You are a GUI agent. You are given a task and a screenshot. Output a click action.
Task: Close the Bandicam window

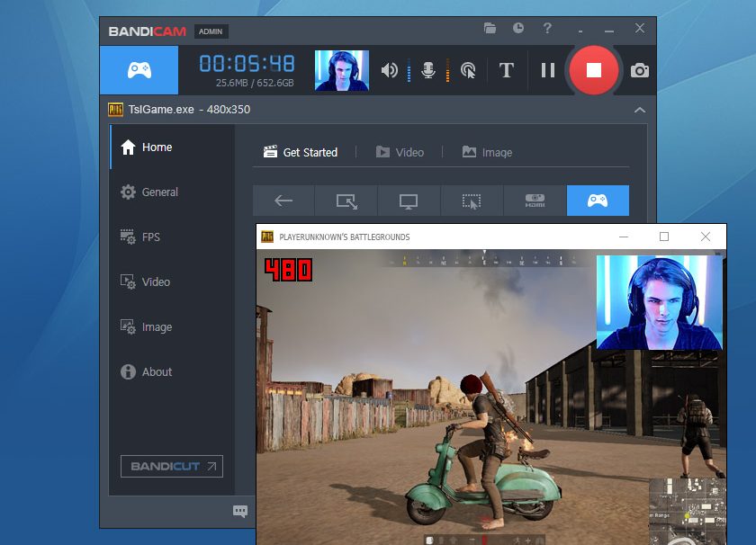tap(639, 29)
